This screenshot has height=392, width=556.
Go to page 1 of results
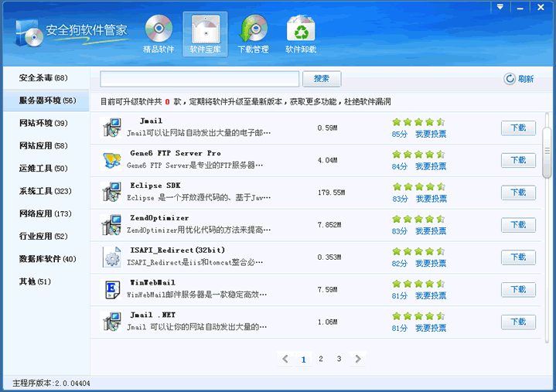tap(304, 360)
